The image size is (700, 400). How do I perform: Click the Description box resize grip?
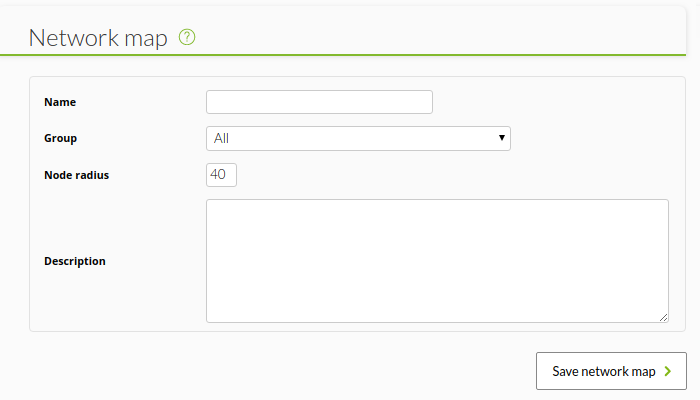(663, 317)
